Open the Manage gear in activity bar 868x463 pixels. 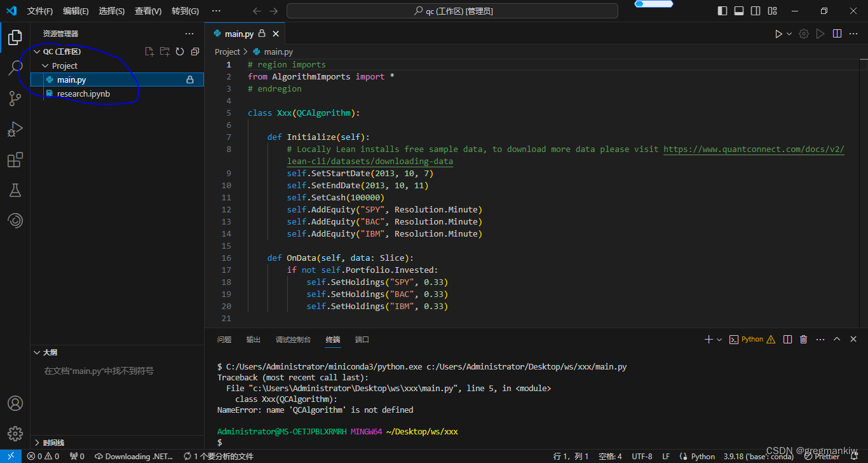coord(15,434)
